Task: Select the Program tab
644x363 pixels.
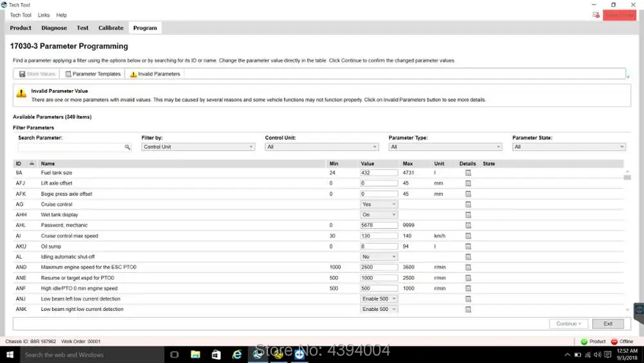Action: [145, 28]
